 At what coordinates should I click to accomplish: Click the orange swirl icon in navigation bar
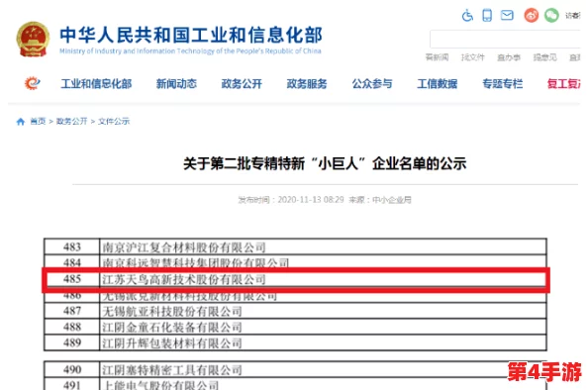coord(33,83)
